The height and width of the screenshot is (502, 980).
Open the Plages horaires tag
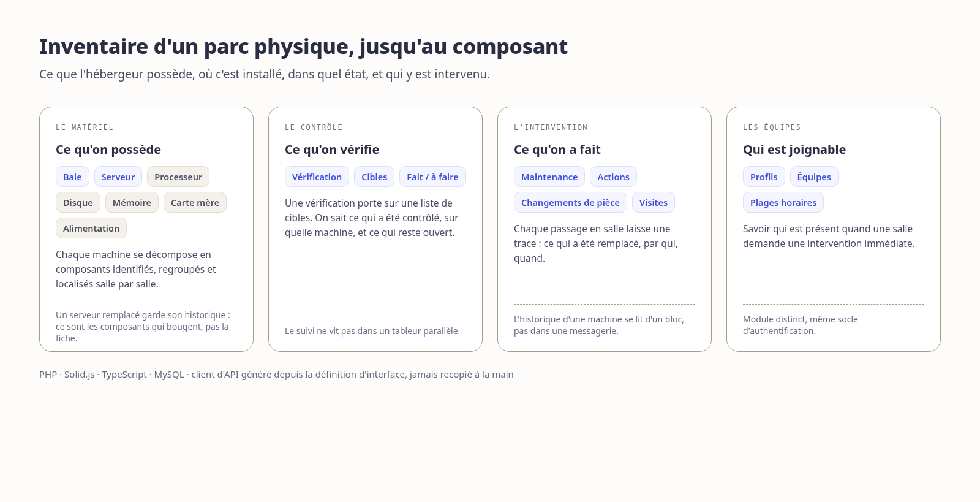(x=783, y=202)
